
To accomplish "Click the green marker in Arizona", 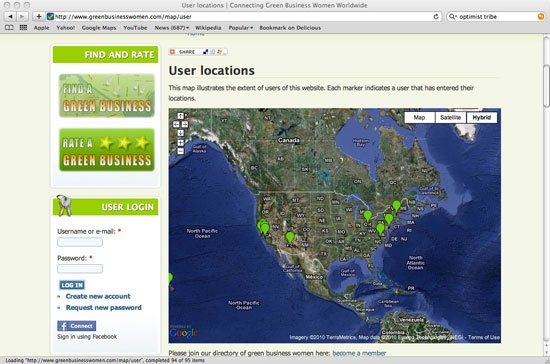I will tap(289, 238).
